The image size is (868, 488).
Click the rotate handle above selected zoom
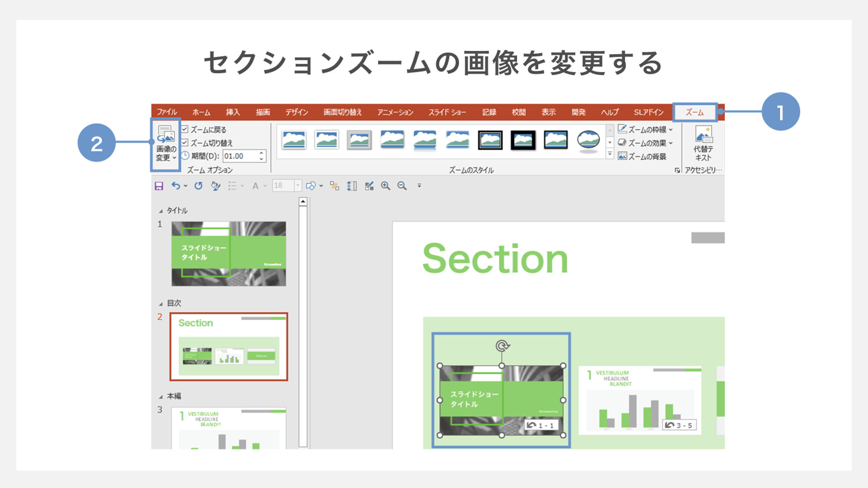[x=502, y=346]
